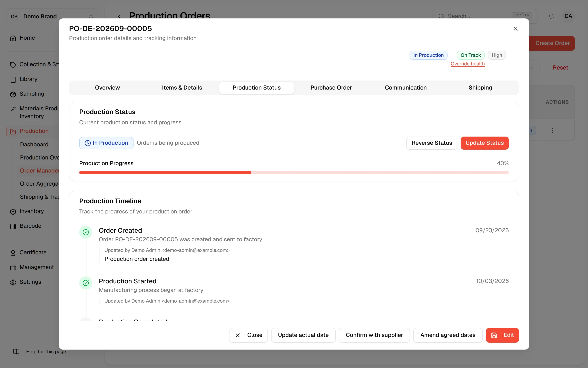Click the Materials Production Inventory tool icon
The height and width of the screenshot is (368, 588).
(x=13, y=109)
